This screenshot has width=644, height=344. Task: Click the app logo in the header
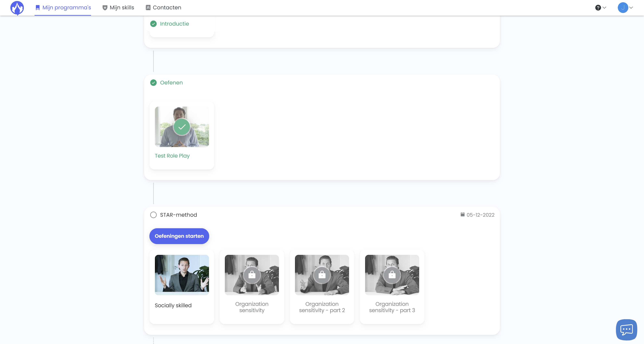(17, 8)
